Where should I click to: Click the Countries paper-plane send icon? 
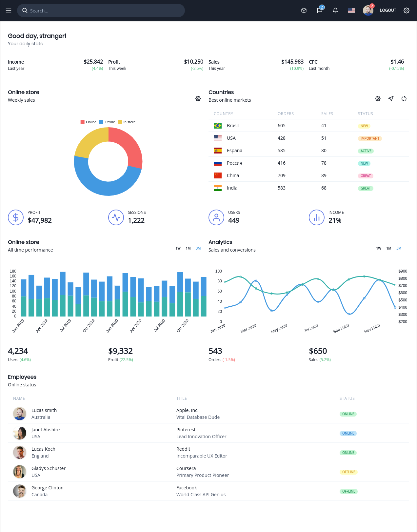[391, 98]
